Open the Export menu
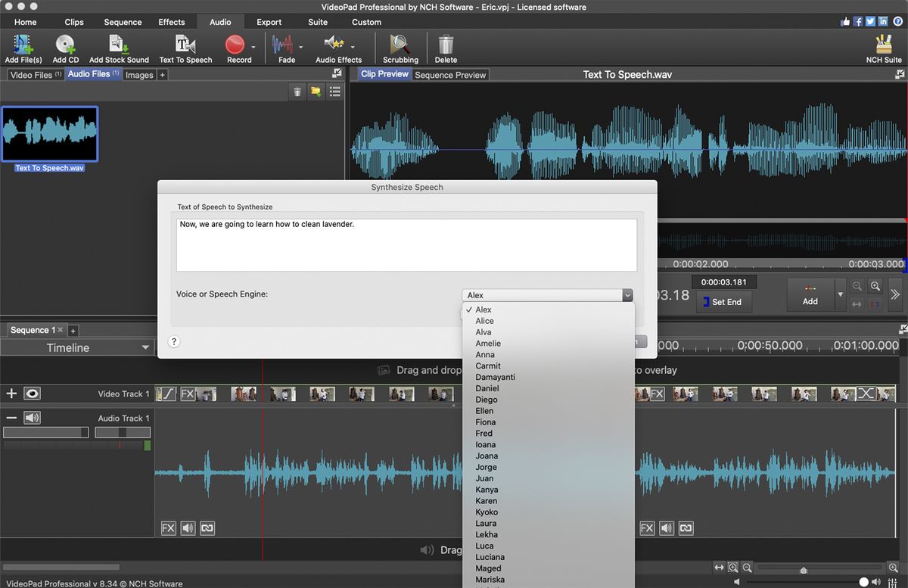 (269, 22)
